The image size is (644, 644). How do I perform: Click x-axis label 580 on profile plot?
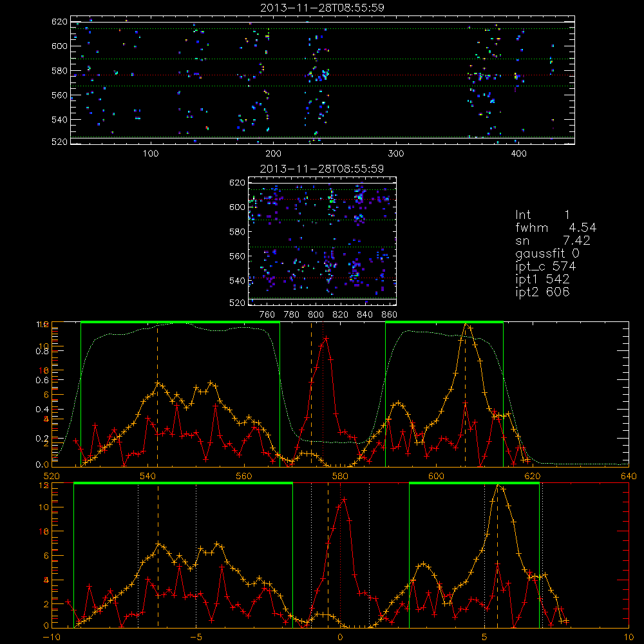pos(340,477)
